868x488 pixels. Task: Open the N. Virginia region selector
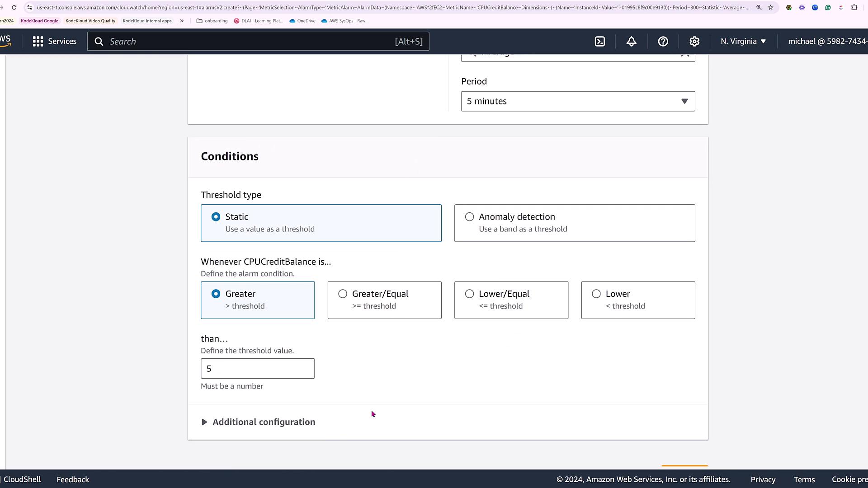(x=743, y=42)
